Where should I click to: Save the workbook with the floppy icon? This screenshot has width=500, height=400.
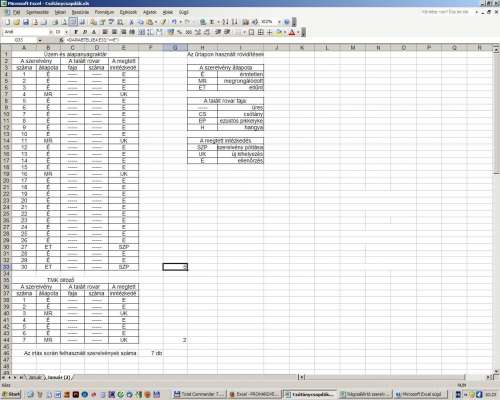coord(26,22)
